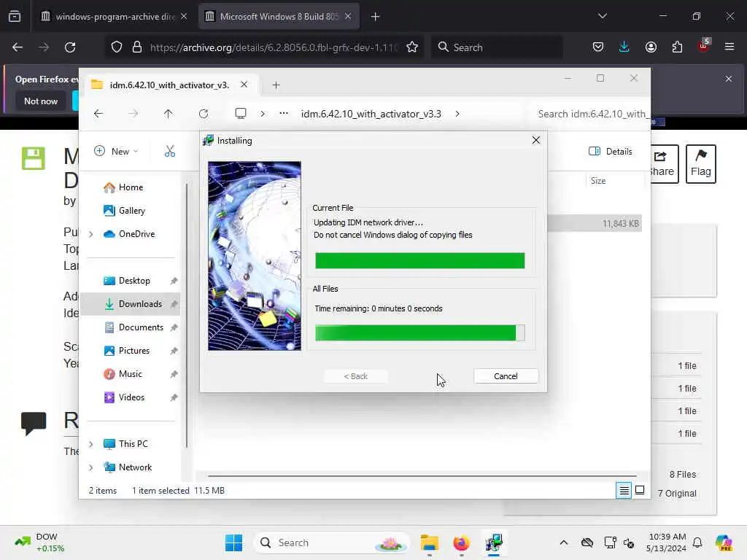The height and width of the screenshot is (560, 747).
Task: Open the address bar ellipsis menu
Action: (284, 113)
